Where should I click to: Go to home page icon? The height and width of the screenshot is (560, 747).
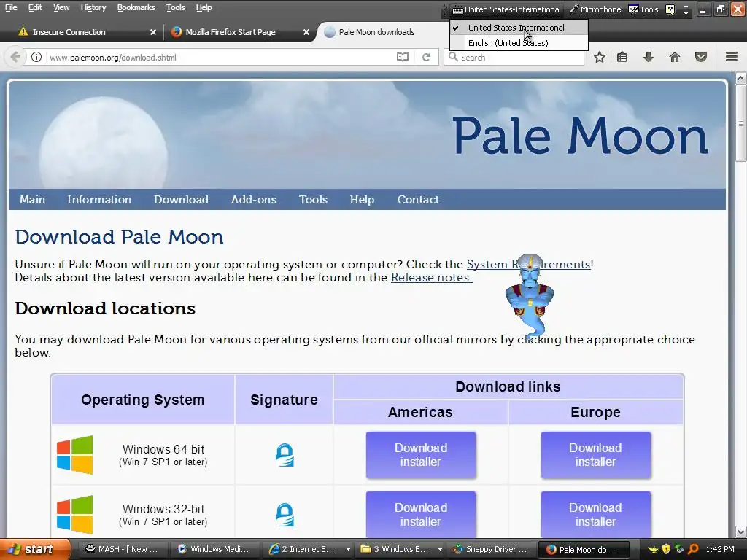click(675, 57)
